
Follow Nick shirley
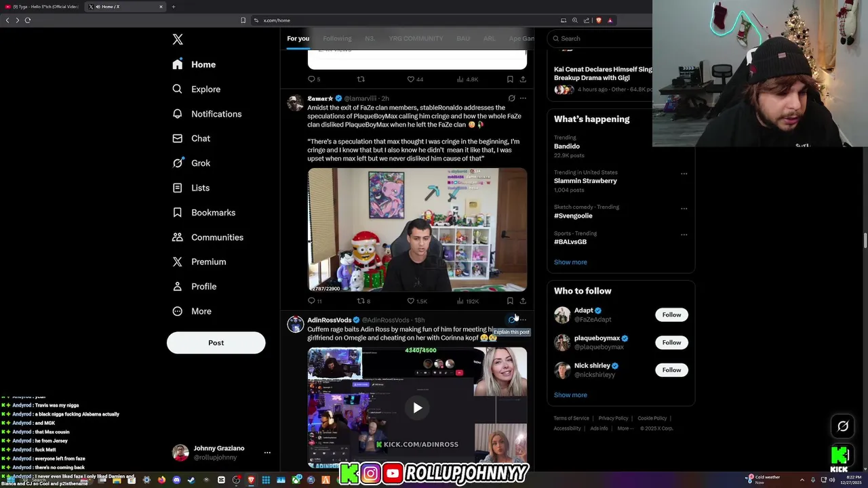point(671,370)
